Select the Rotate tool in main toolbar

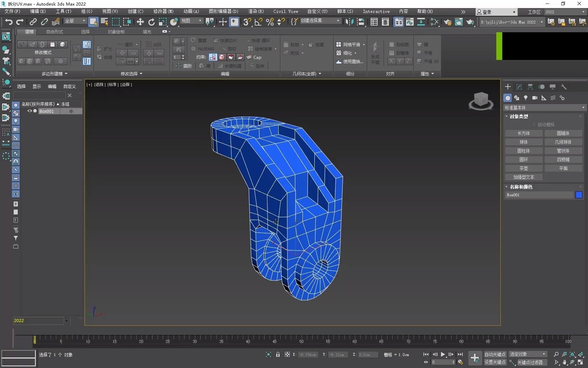click(x=151, y=22)
